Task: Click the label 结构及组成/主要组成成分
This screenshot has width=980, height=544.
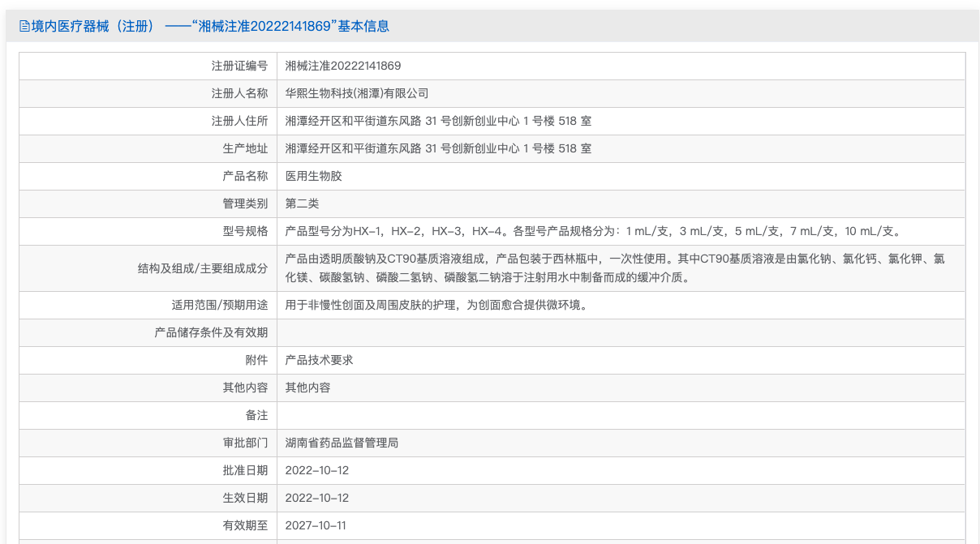Action: (203, 268)
